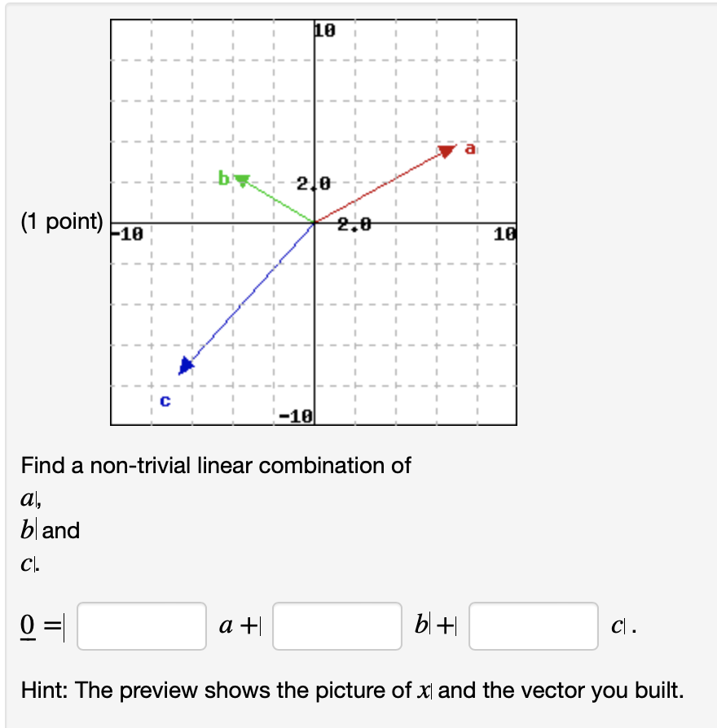The image size is (717, 728).
Task: Click the 10 label at right of x-axis
Action: [503, 234]
